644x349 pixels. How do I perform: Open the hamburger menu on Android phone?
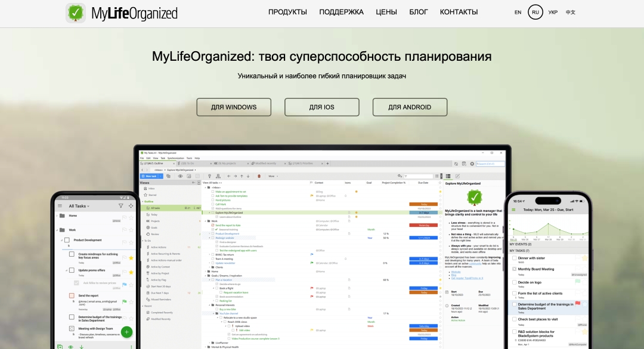pyautogui.click(x=60, y=206)
